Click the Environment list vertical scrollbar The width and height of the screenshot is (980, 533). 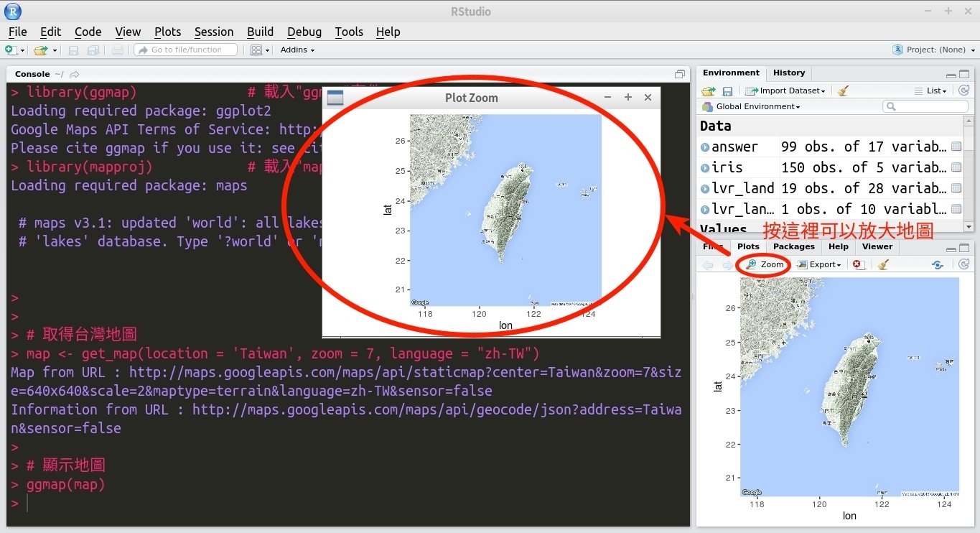969,173
